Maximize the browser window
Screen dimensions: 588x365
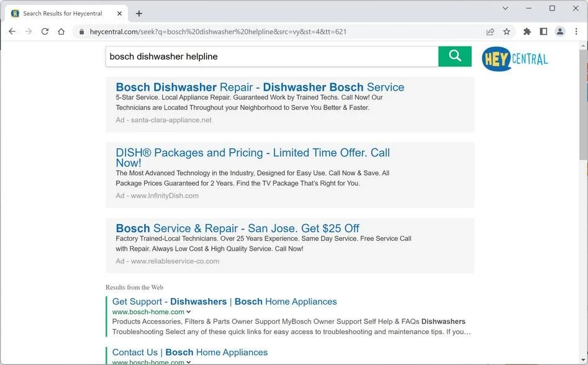[552, 8]
